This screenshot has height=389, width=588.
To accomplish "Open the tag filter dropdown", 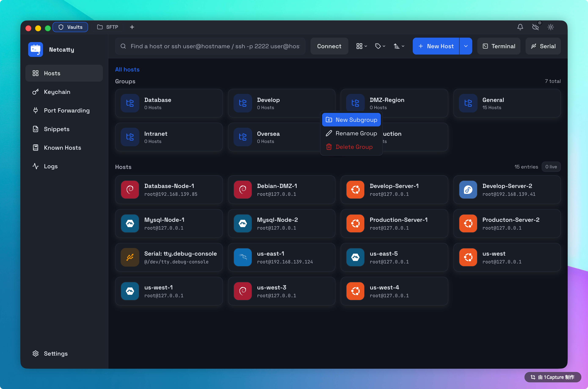I will (x=380, y=46).
